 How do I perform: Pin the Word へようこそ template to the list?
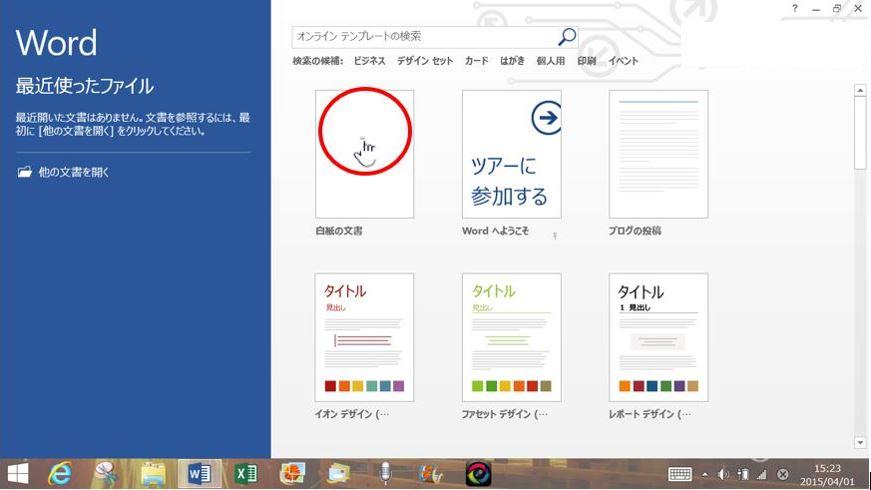(x=554, y=236)
